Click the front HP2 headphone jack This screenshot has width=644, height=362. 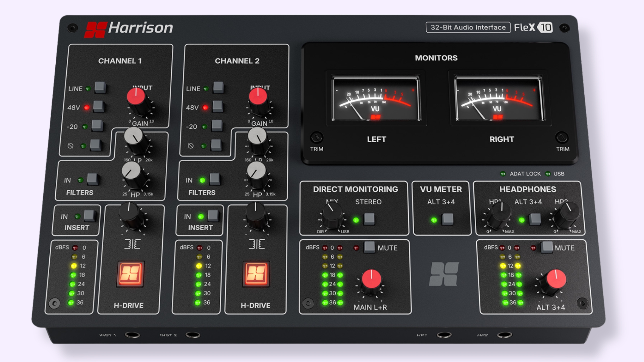click(x=504, y=335)
